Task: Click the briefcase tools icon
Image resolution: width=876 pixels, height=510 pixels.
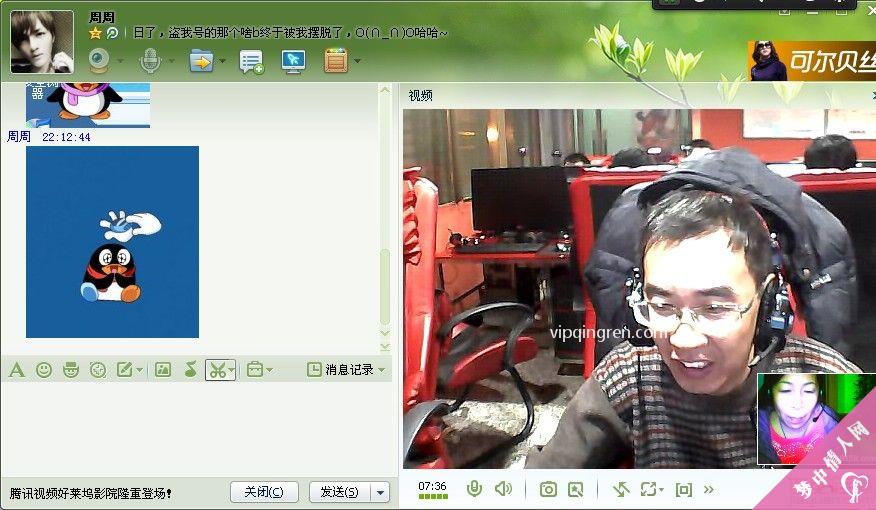Action: [255, 369]
